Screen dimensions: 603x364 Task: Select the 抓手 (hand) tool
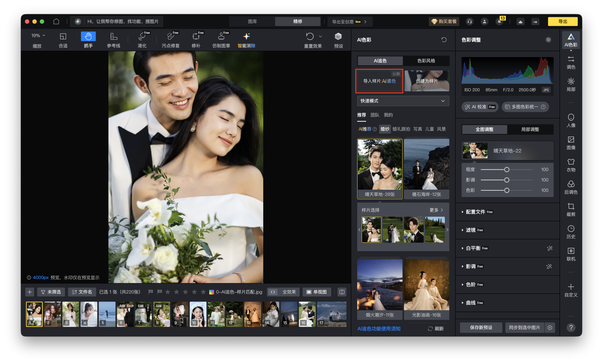(88, 39)
